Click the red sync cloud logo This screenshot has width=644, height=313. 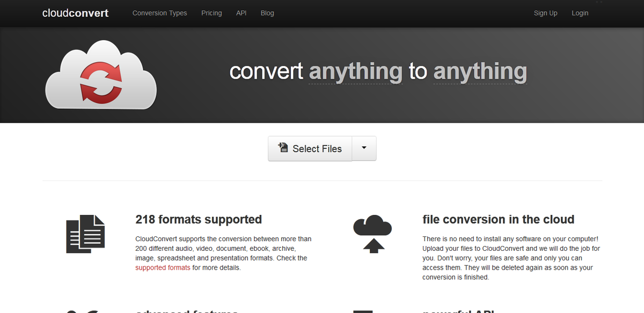(101, 76)
